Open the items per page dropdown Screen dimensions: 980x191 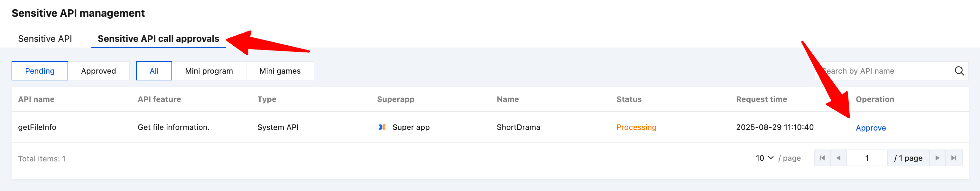tap(764, 158)
